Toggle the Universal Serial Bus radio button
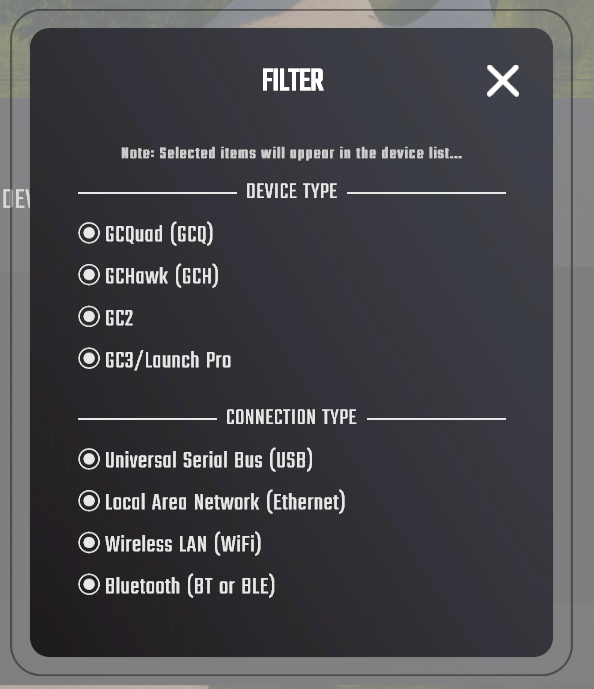Image resolution: width=594 pixels, height=689 pixels. (89, 459)
